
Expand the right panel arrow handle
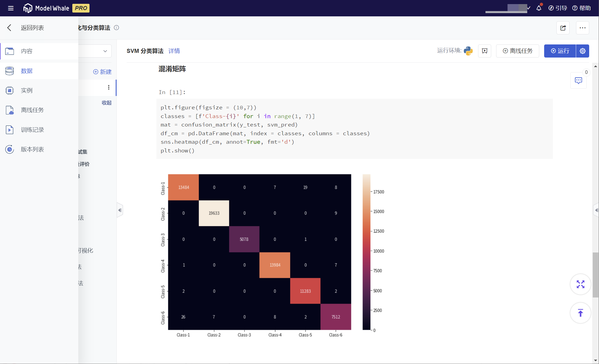click(x=596, y=210)
